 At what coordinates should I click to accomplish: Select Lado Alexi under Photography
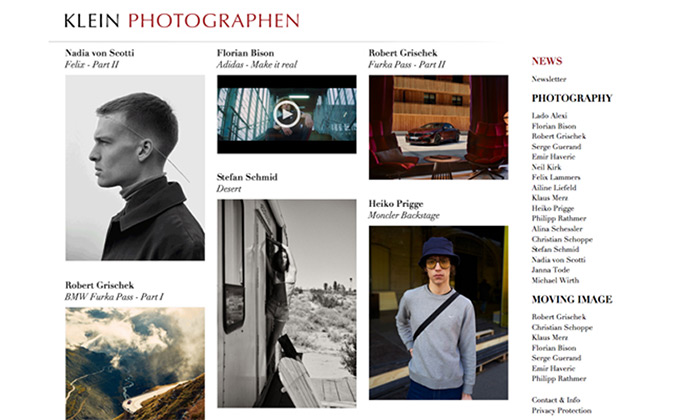click(549, 116)
